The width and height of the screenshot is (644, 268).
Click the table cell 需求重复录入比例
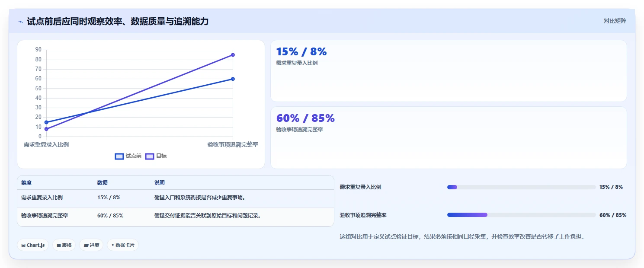pyautogui.click(x=42, y=198)
